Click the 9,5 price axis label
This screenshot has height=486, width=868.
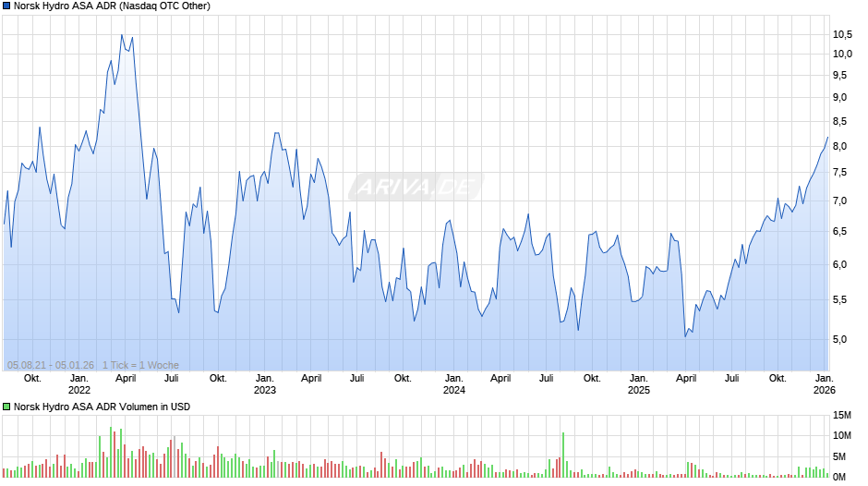pyautogui.click(x=839, y=75)
